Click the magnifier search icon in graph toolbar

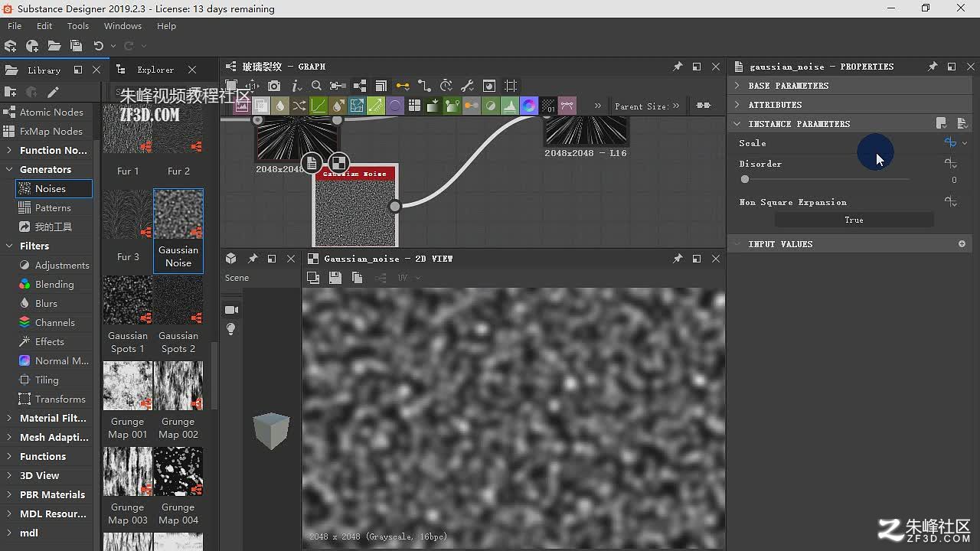(316, 86)
